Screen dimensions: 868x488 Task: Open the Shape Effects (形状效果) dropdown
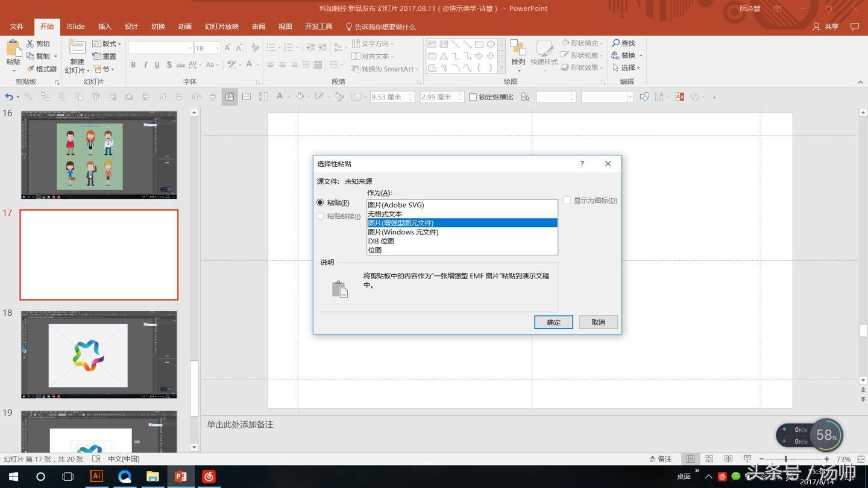point(582,67)
